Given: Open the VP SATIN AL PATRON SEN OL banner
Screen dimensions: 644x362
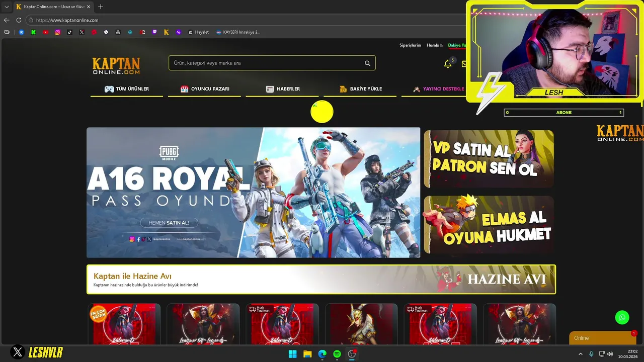Looking at the screenshot, I should pos(489,159).
